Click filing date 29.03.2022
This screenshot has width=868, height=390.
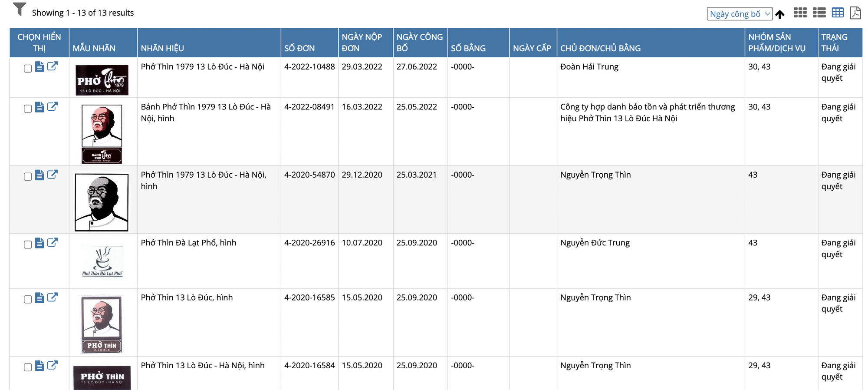pyautogui.click(x=362, y=66)
